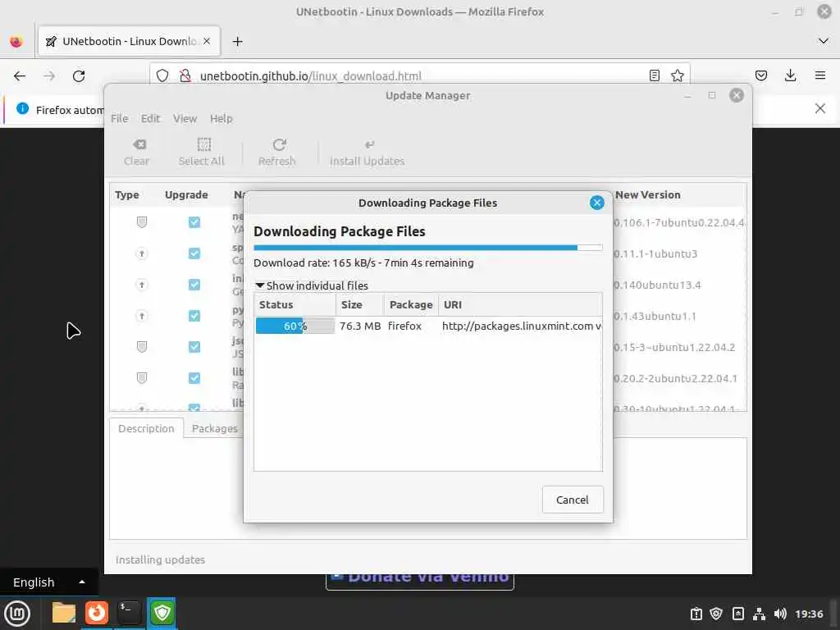840x630 pixels.
Task: Click the insecure connection padlock icon
Action: 185,75
